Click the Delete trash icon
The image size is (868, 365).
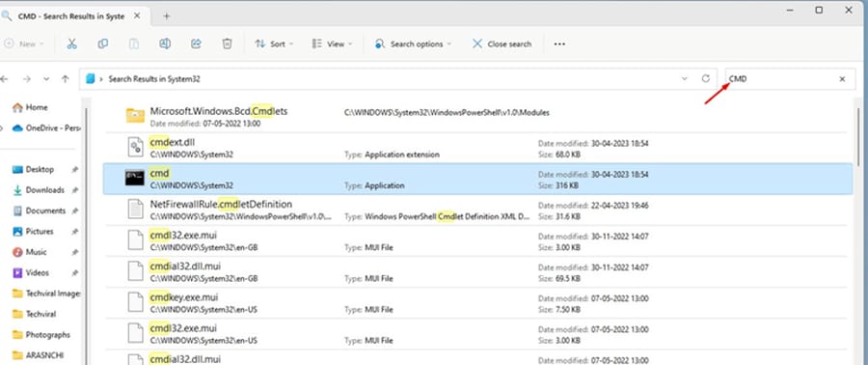pyautogui.click(x=227, y=43)
